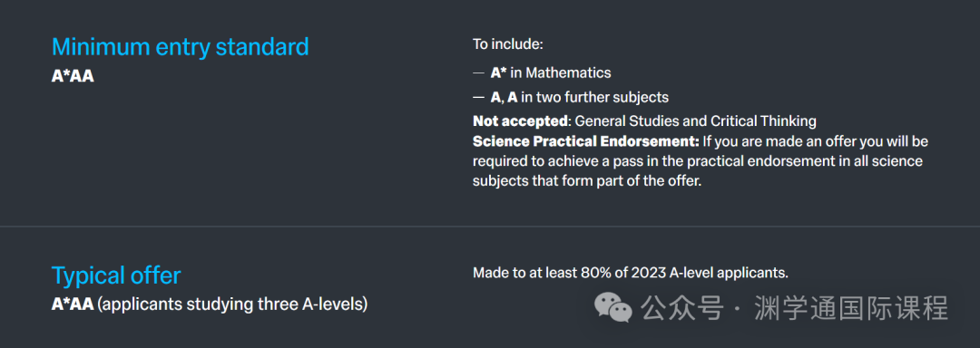Viewport: 980px width, 348px height.
Task: Click the '公众号' watermark text
Action: [682, 307]
